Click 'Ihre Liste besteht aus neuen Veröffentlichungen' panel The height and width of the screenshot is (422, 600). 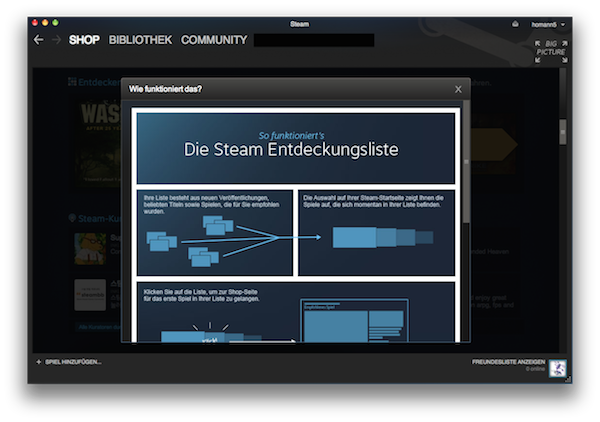[x=215, y=233]
